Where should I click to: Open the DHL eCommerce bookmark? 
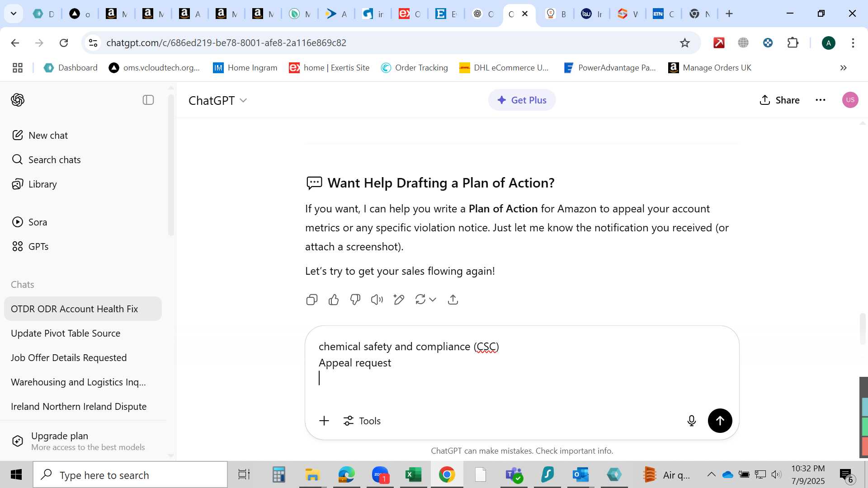click(504, 68)
